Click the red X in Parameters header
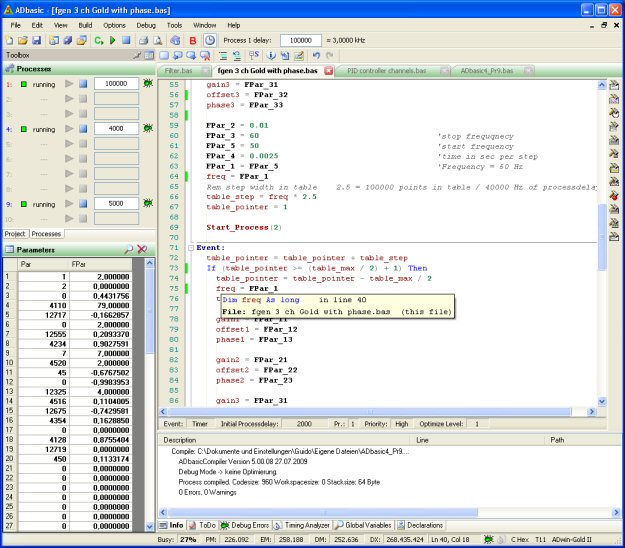The width and height of the screenshot is (625, 548). pyautogui.click(x=142, y=249)
